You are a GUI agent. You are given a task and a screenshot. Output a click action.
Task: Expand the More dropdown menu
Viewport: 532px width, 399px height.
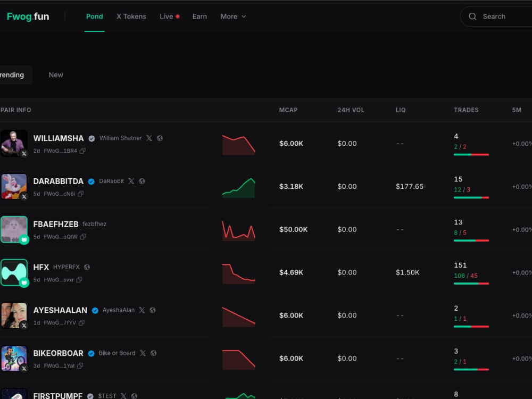233,16
